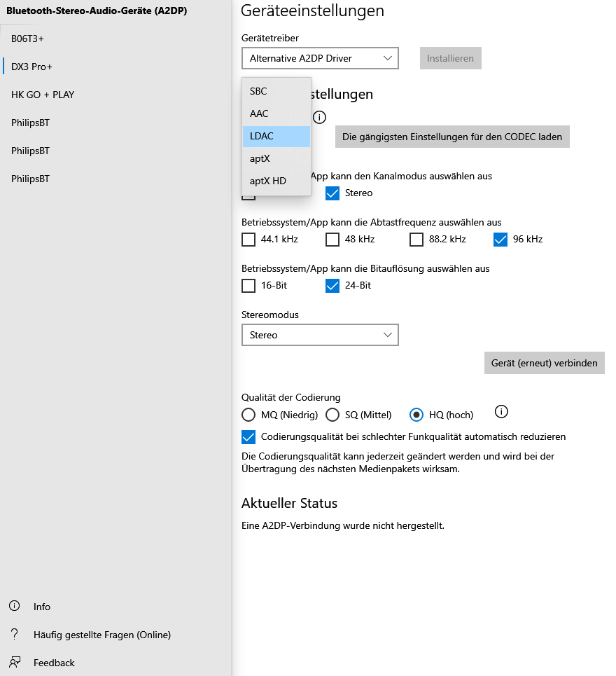Tick the 88.2 kHz checkbox

pyautogui.click(x=416, y=240)
